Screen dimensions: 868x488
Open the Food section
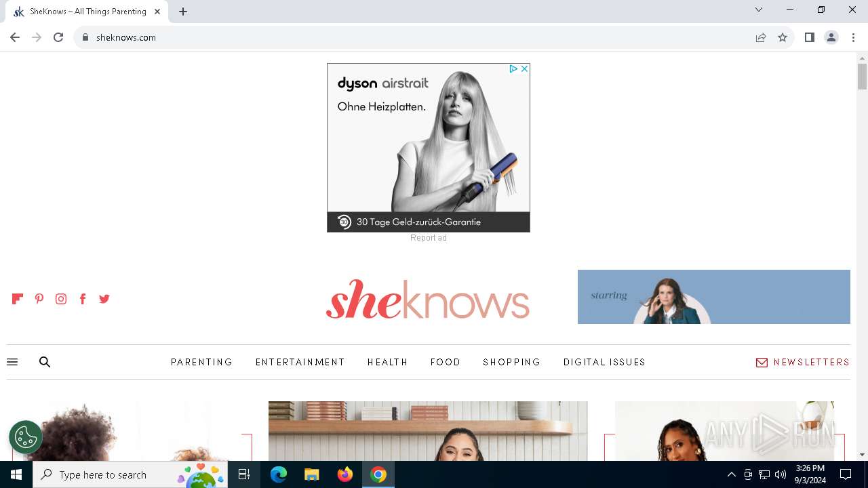[446, 362]
